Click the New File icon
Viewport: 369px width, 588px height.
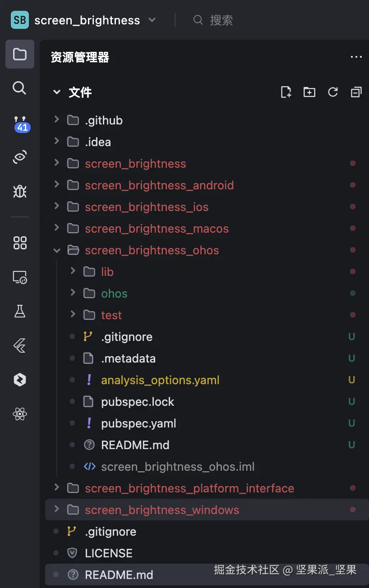286,92
